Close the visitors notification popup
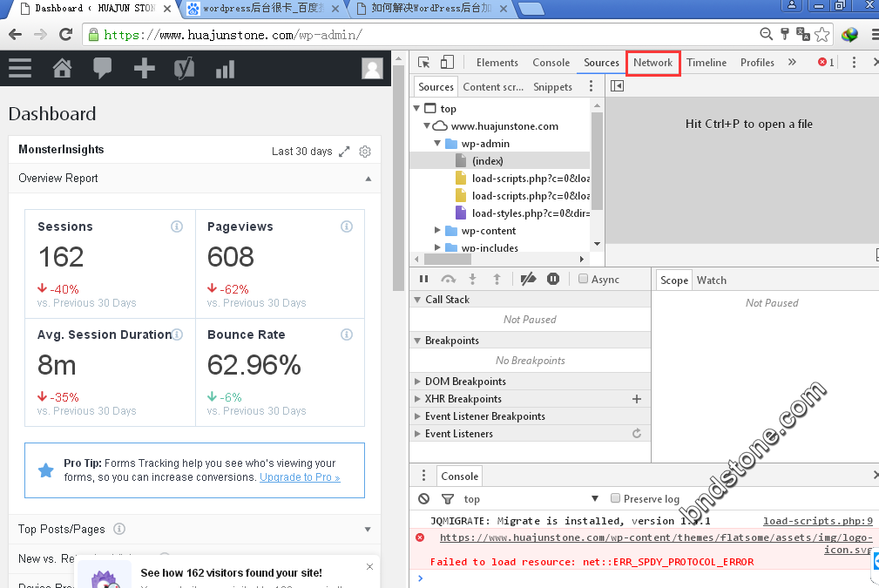This screenshot has height=588, width=879. pyautogui.click(x=369, y=567)
